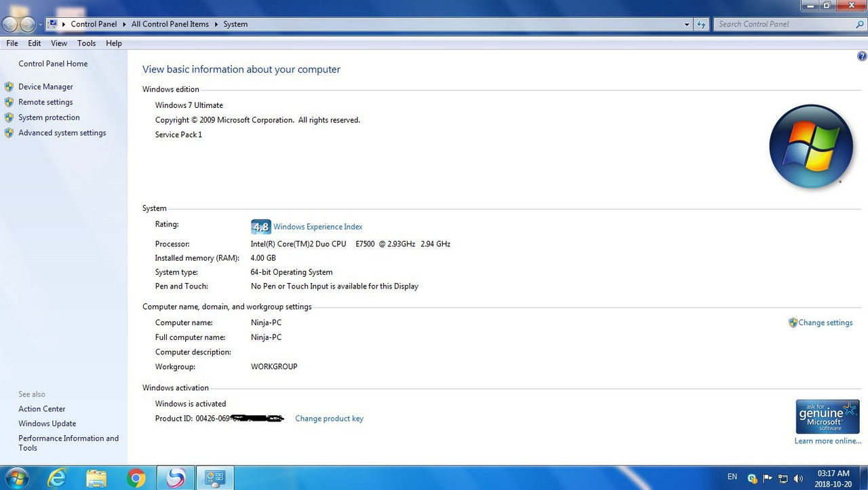Click Advanced system settings shield icon

[9, 133]
